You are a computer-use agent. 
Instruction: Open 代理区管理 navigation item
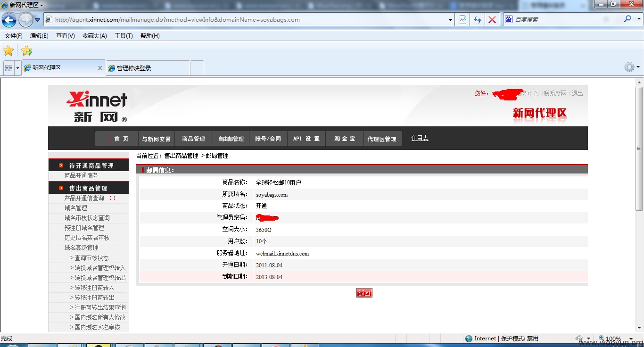(382, 139)
